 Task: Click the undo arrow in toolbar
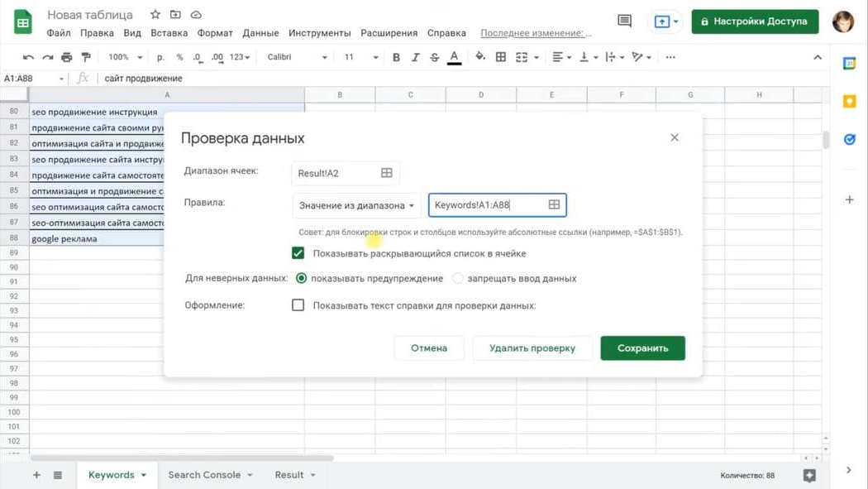[28, 57]
